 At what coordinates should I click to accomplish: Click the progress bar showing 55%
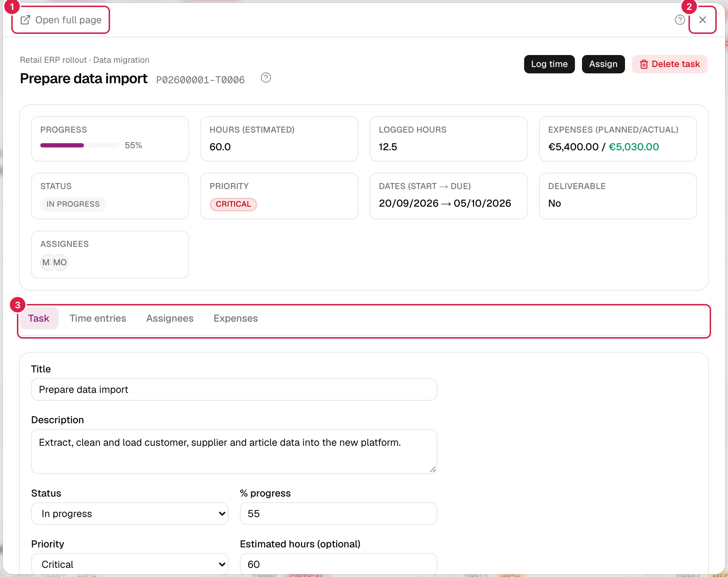(x=80, y=145)
